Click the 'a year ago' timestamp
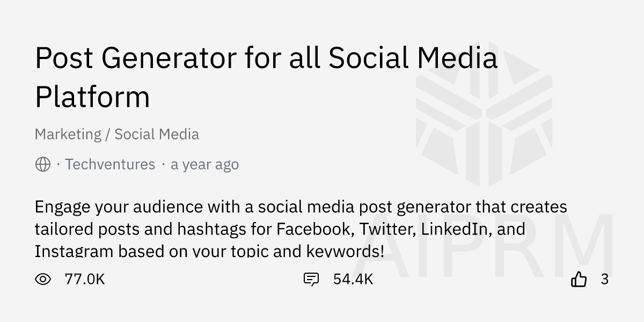 (204, 164)
